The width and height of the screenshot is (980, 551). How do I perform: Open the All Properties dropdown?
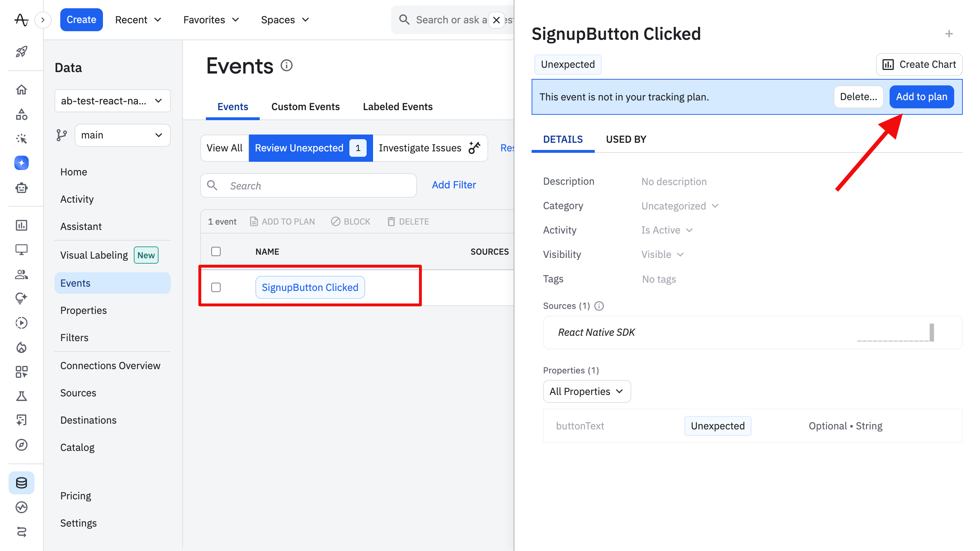(586, 391)
